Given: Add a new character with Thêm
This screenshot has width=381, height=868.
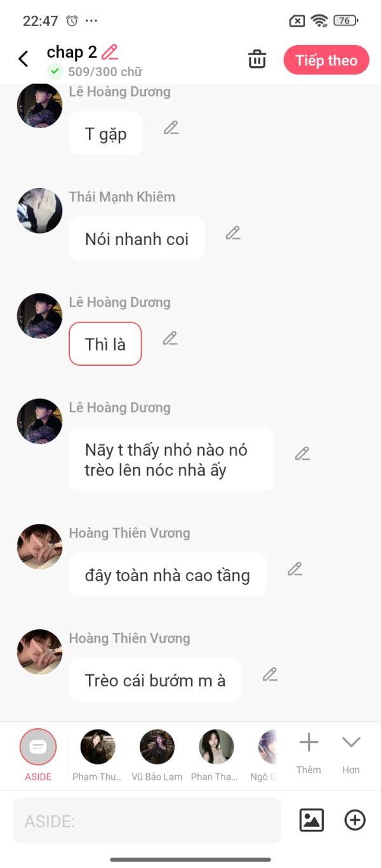Looking at the screenshot, I should (309, 753).
